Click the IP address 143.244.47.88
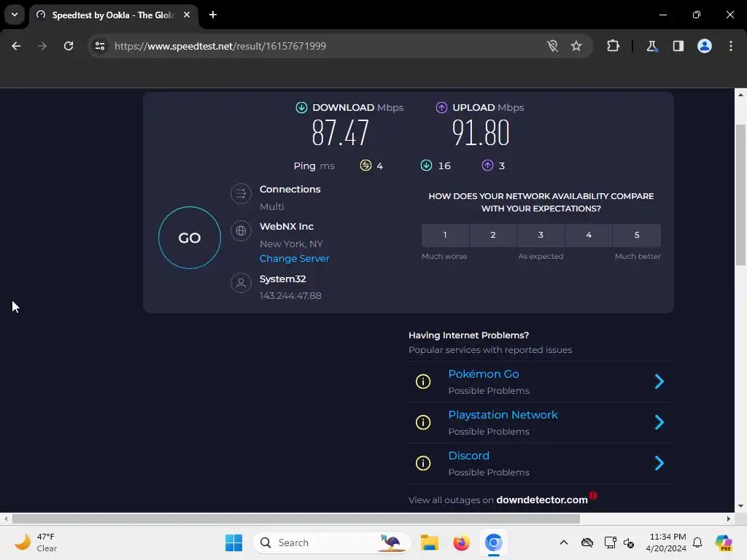 [x=290, y=296]
